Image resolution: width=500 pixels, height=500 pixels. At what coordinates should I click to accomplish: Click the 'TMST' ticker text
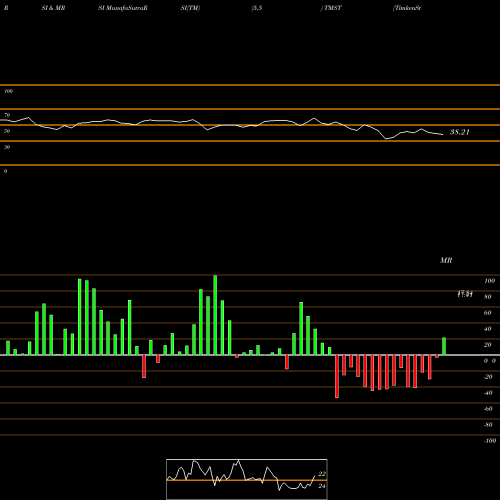pyautogui.click(x=333, y=8)
